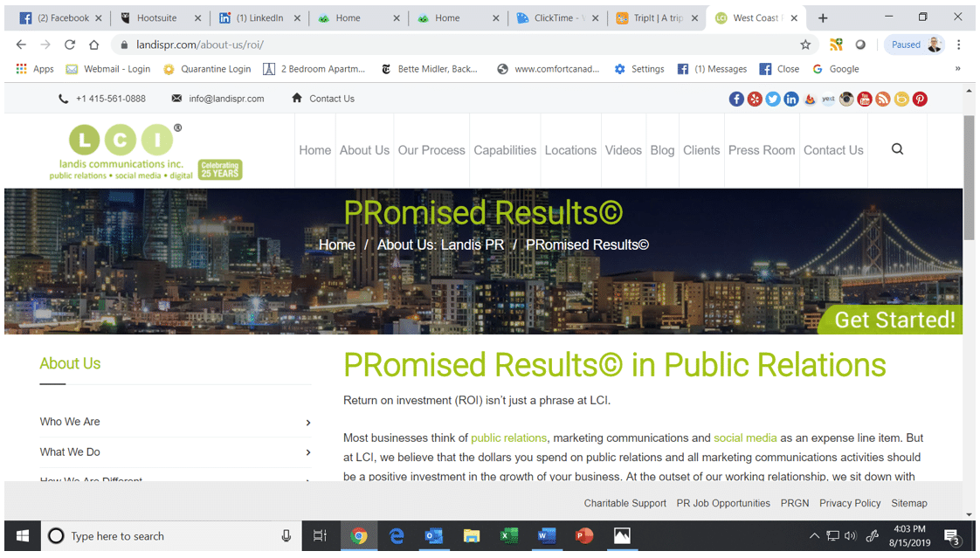
Task: Select Press Room in the navigation bar
Action: click(x=761, y=150)
